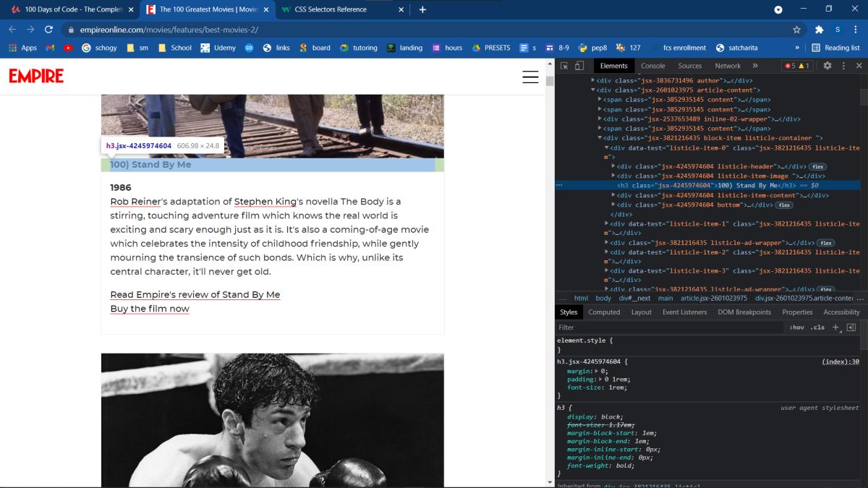868x488 pixels.
Task: Toggle the .cls element classes panel
Action: click(817, 328)
